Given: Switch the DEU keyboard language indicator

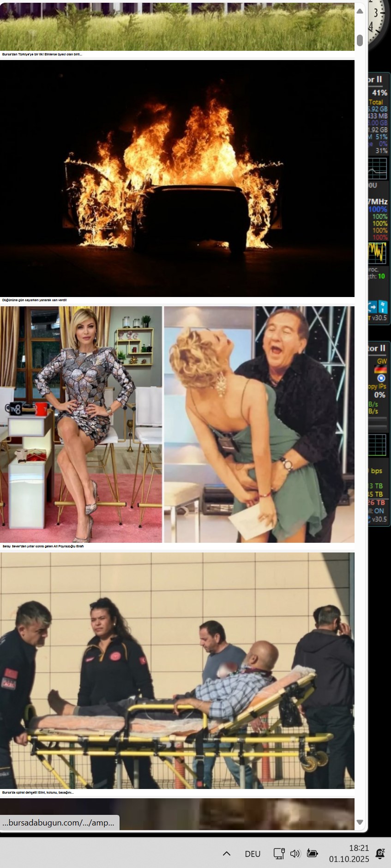Looking at the screenshot, I should coord(253,854).
